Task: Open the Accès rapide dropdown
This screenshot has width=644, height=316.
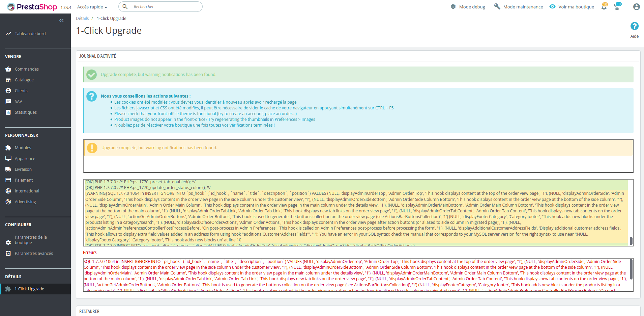Action: pos(91,7)
